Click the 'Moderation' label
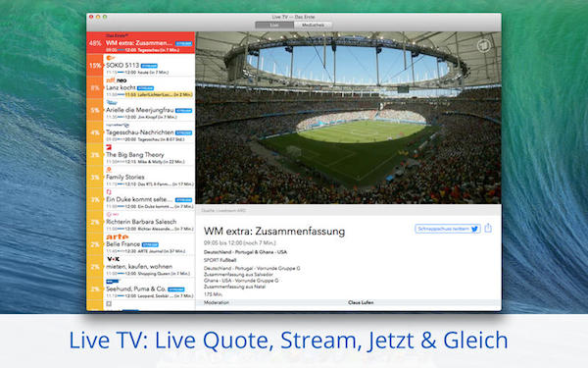Viewport: 588px width, 368px height. (x=217, y=302)
